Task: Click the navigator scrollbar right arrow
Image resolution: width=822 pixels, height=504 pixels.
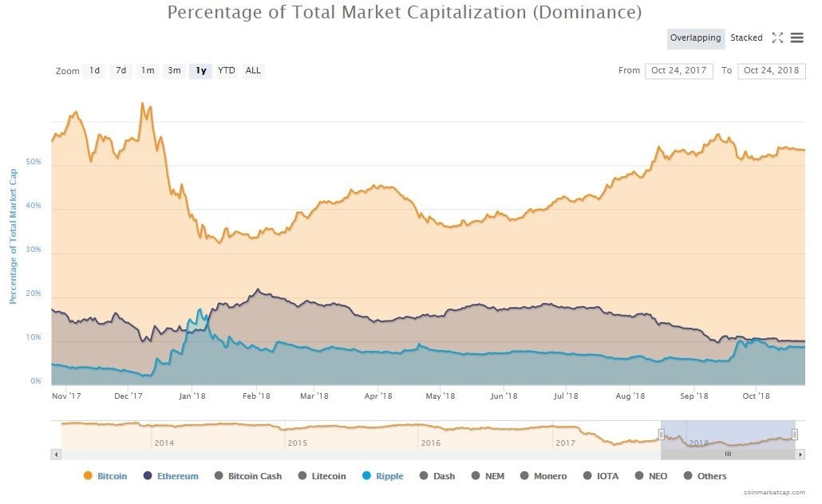Action: coord(800,455)
